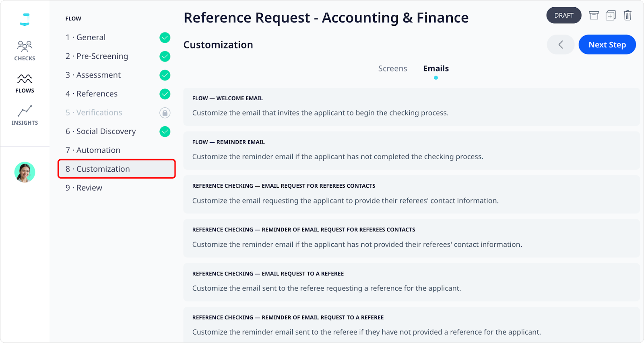Click the Verifications lock icon
The image size is (644, 343).
165,113
